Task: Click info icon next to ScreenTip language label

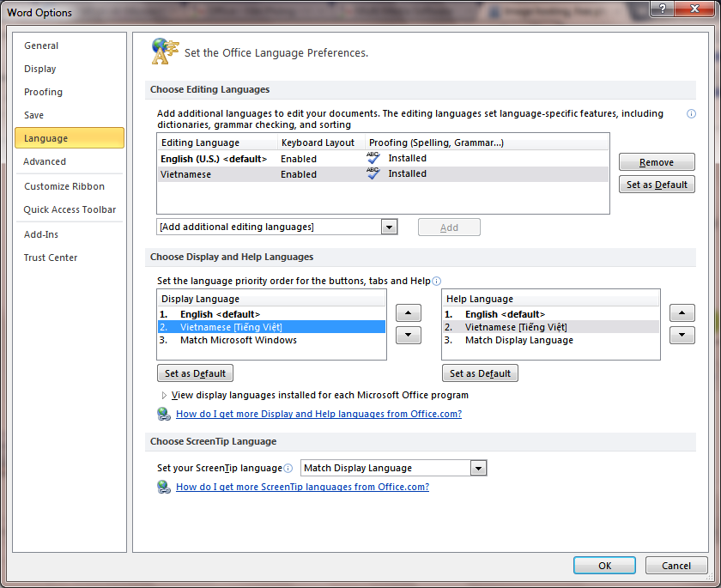Action: (x=288, y=468)
